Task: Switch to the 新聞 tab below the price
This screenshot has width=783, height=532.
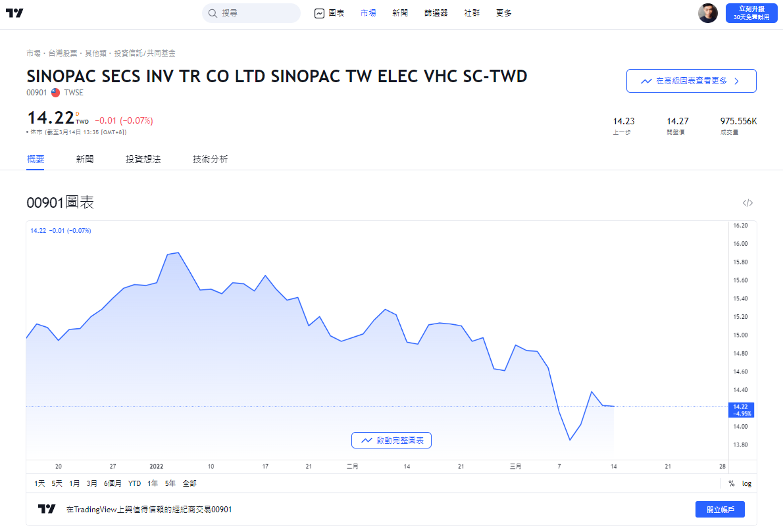Action: (85, 159)
